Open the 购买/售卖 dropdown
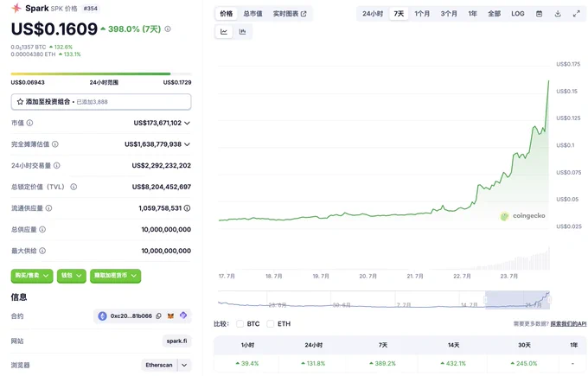Screen dimensions: 588x376 32,276
